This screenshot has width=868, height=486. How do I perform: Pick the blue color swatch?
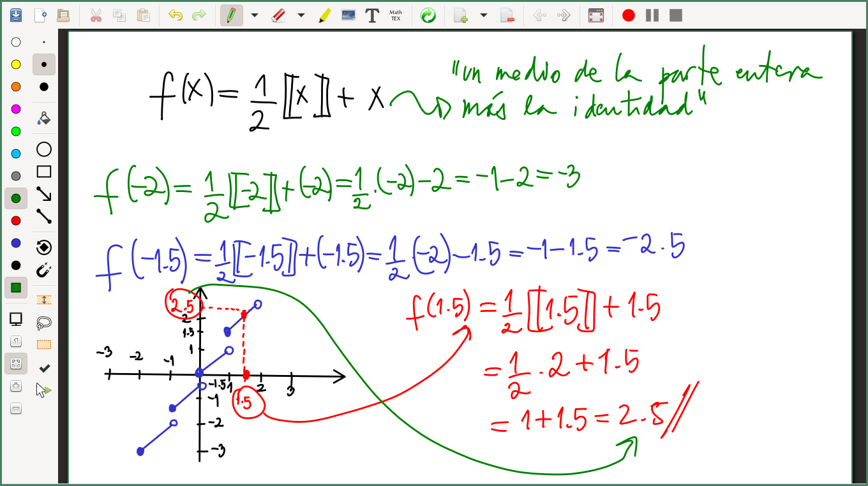16,243
